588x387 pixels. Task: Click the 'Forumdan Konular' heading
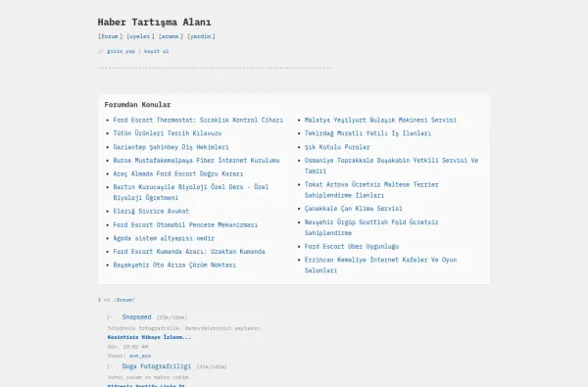click(137, 105)
